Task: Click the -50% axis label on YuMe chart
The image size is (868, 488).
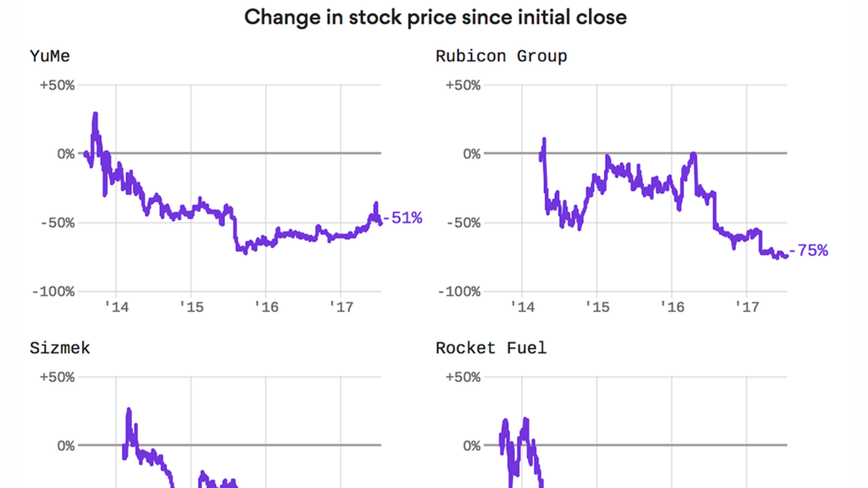Action: [x=57, y=223]
